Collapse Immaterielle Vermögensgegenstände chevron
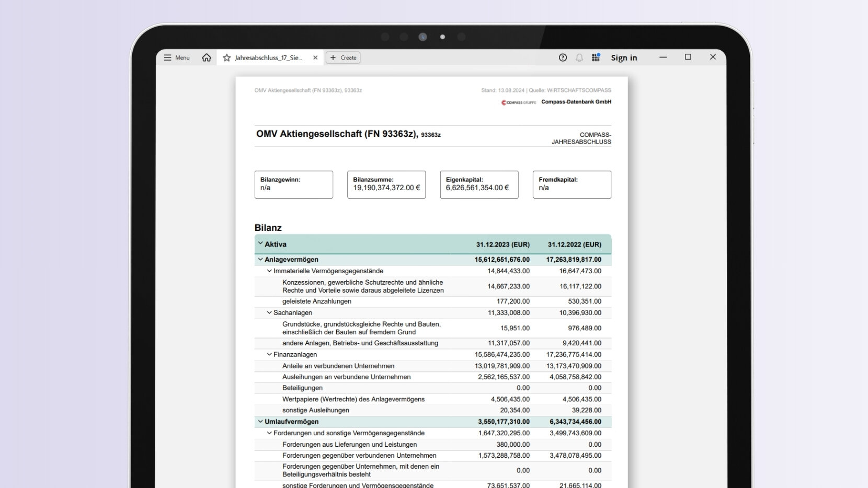The height and width of the screenshot is (488, 868). (269, 271)
